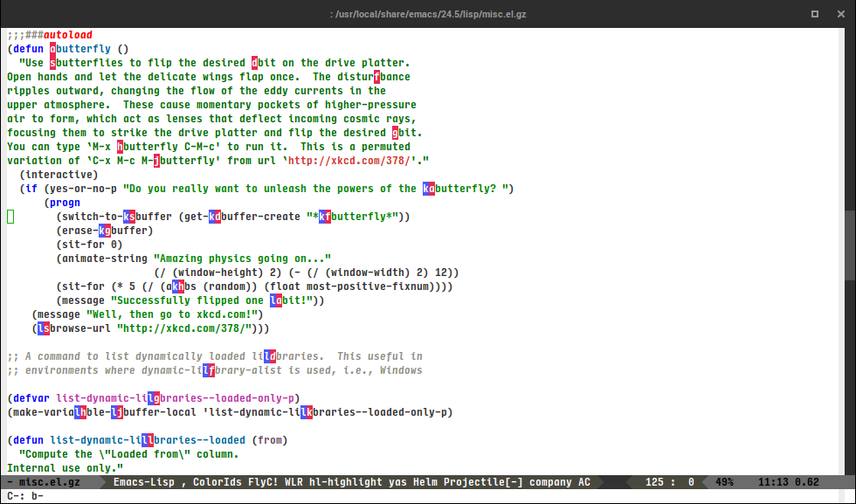Click 'll' marker in defun list-dynamic-libraries--loaded
This screenshot has height=504, width=856.
[x=148, y=440]
